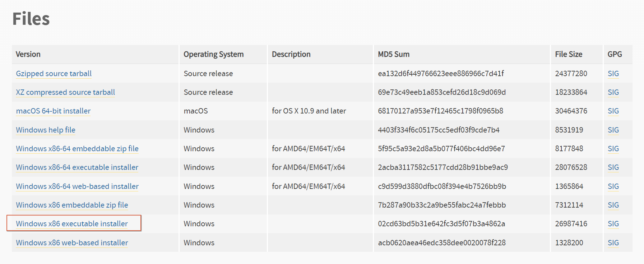Click the 'for OS X 10.9 and later' description

click(x=309, y=111)
